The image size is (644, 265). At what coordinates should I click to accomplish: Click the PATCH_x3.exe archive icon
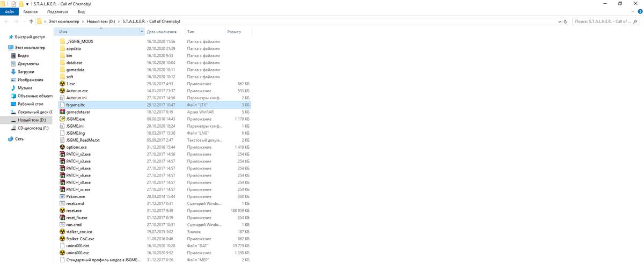62,161
